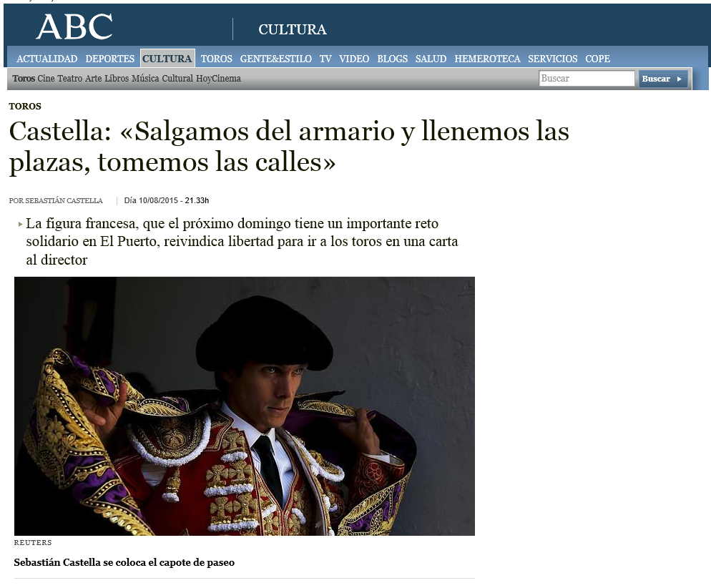The height and width of the screenshot is (588, 711).
Task: Select the highlighted CULTURA tab
Action: coord(167,59)
